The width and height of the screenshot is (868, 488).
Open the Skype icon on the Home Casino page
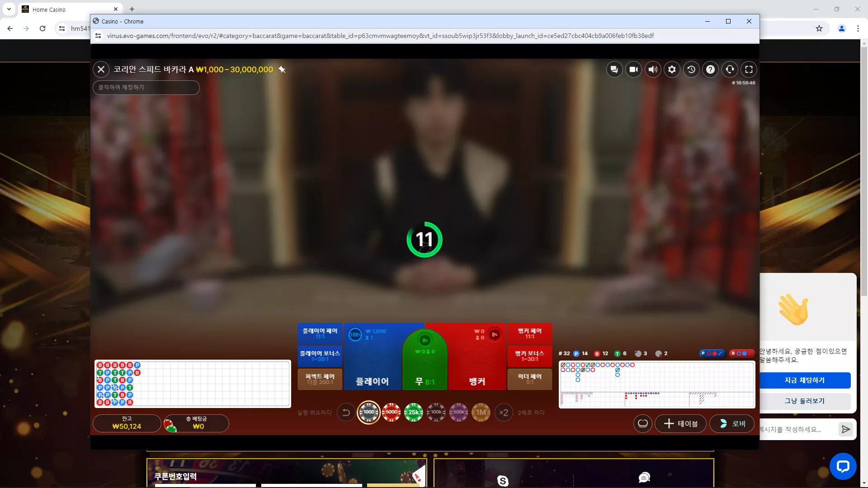(x=503, y=481)
